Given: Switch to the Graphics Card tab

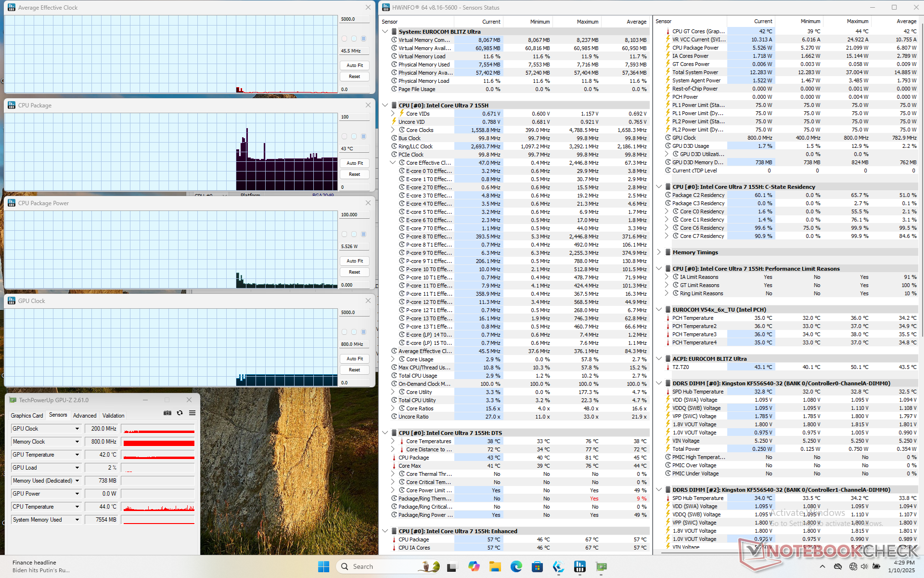Looking at the screenshot, I should pyautogui.click(x=27, y=415).
